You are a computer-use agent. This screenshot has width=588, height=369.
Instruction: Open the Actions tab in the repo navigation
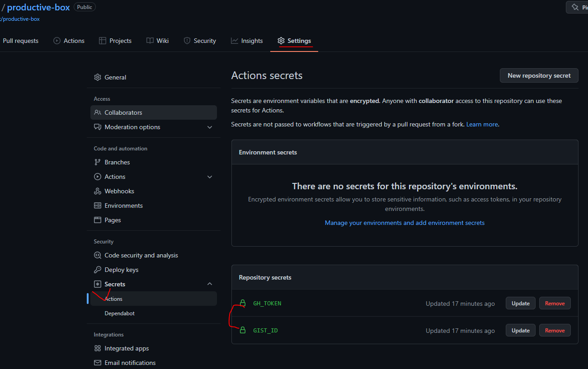point(69,41)
